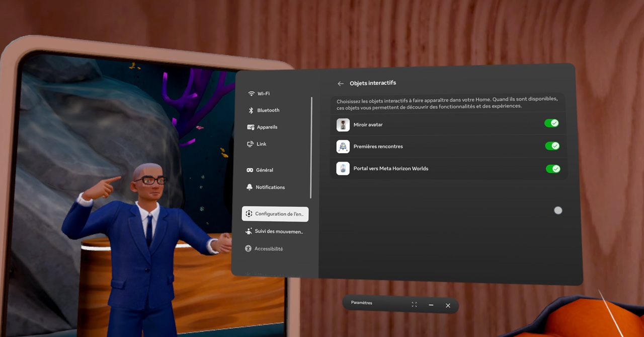The width and height of the screenshot is (644, 337).
Task: Click the Wi-Fi icon in sidebar
Action: [x=251, y=94]
